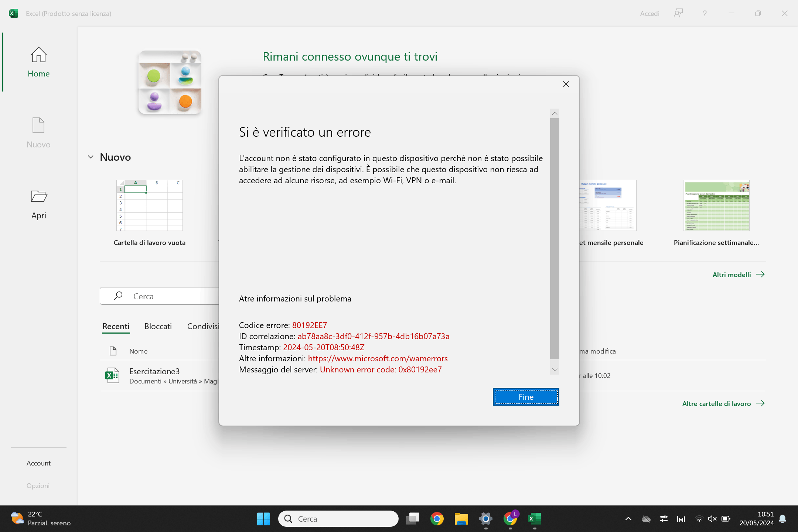Click the dialog scrollbar down arrow
The width and height of the screenshot is (798, 532).
pos(555,370)
